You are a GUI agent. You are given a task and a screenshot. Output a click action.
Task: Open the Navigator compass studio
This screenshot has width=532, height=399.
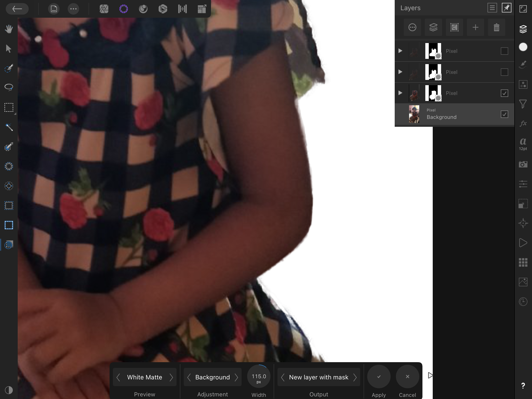tap(523, 223)
